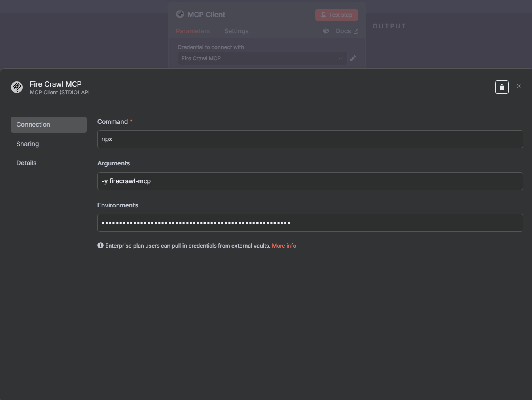Switch to the Settings tab
532x400 pixels.
[x=236, y=31]
